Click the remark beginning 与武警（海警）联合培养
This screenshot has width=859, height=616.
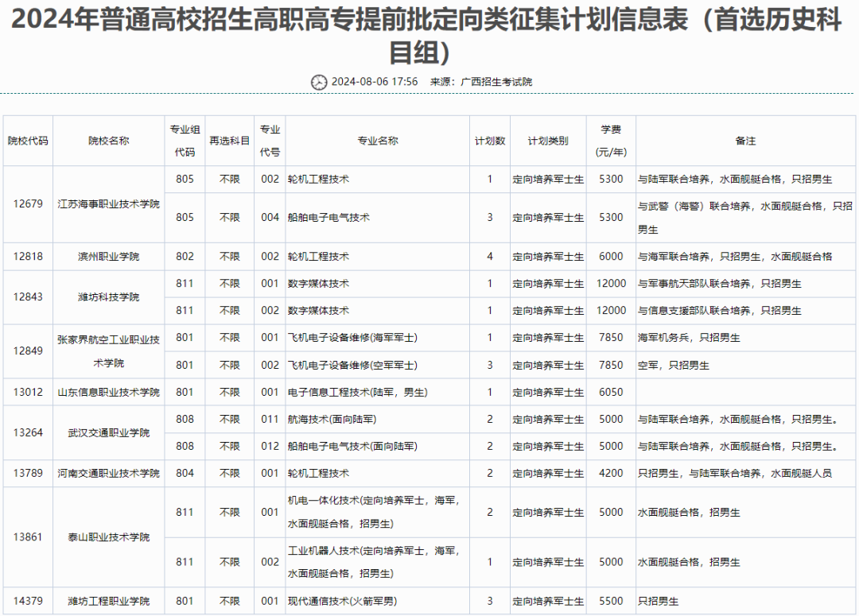click(745, 218)
